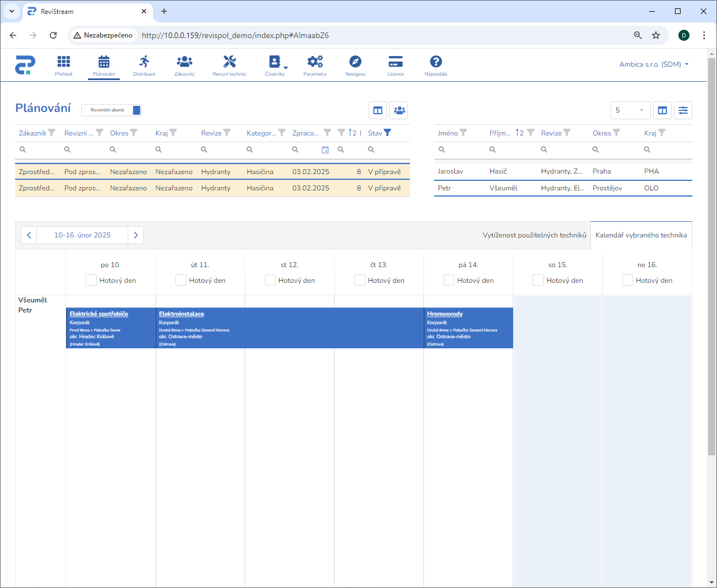Open the Zákazníci customers icon

pyautogui.click(x=184, y=62)
